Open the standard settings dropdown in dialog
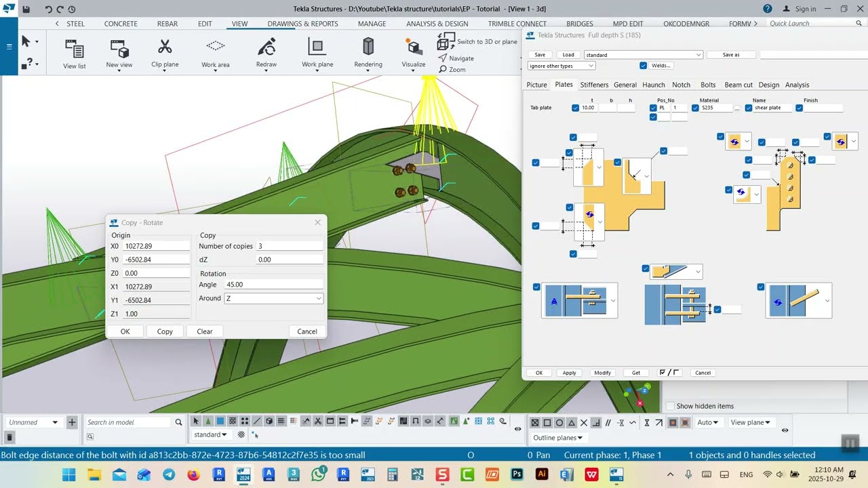Viewport: 868px width, 488px height. (644, 55)
